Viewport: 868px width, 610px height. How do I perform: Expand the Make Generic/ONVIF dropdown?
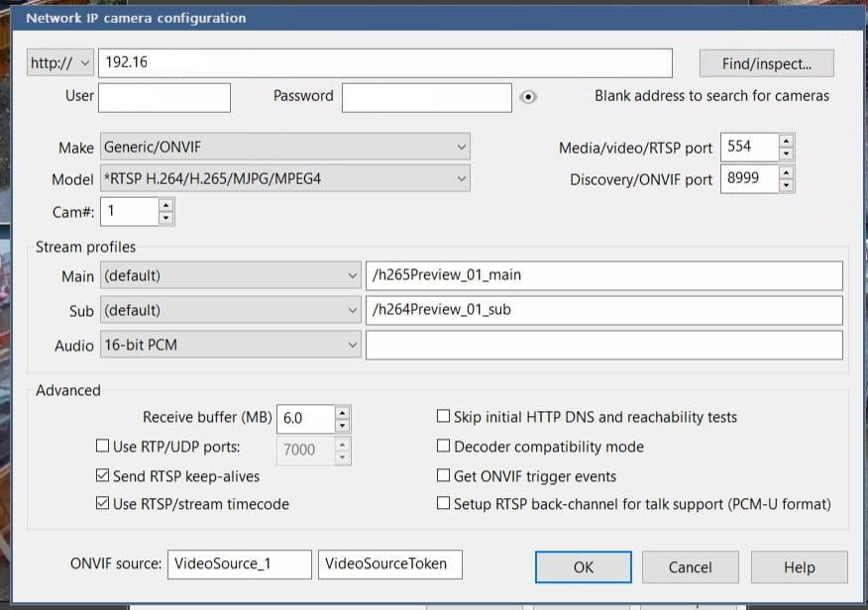[x=285, y=148]
